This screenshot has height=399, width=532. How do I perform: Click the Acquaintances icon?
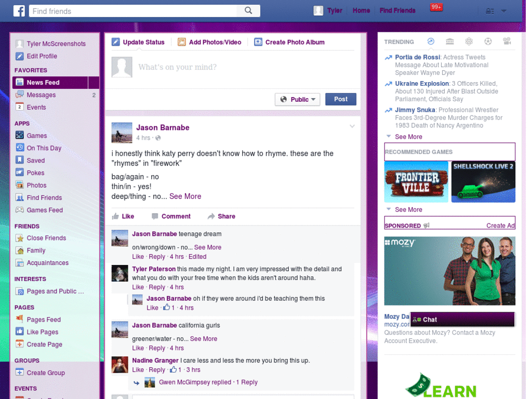point(20,262)
